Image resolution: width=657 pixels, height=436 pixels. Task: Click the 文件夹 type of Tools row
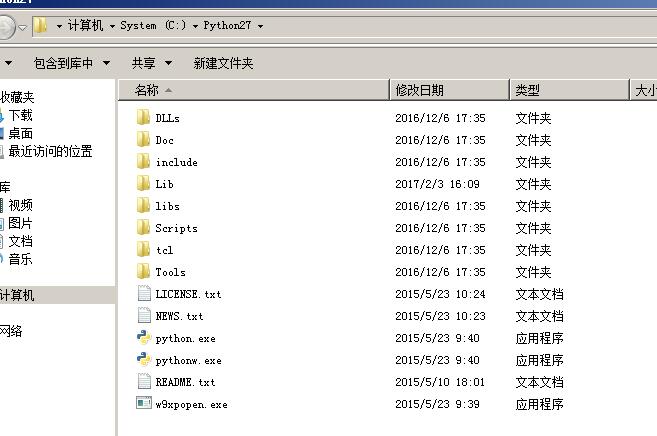point(533,272)
